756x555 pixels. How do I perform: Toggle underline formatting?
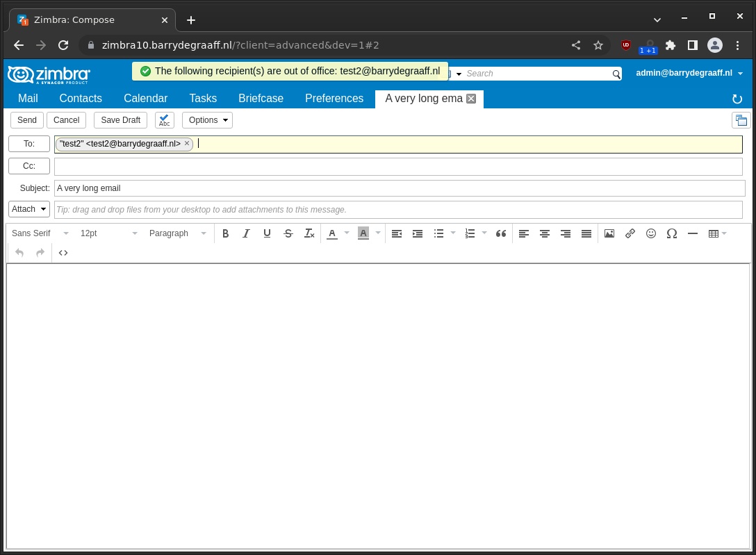tap(267, 233)
